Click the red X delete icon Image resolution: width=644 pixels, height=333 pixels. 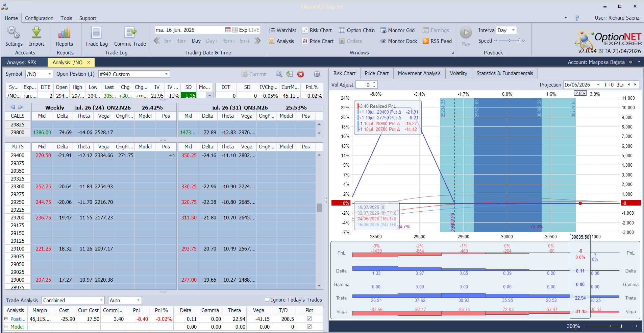(x=301, y=74)
